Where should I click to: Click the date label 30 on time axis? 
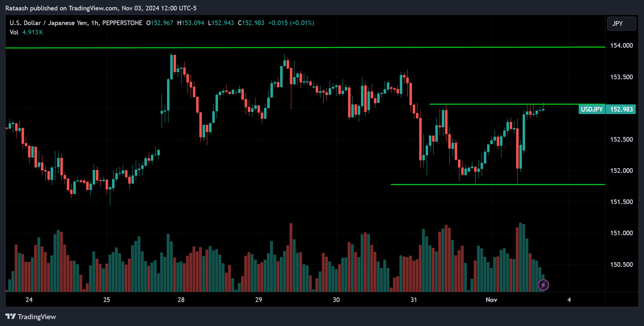336,300
